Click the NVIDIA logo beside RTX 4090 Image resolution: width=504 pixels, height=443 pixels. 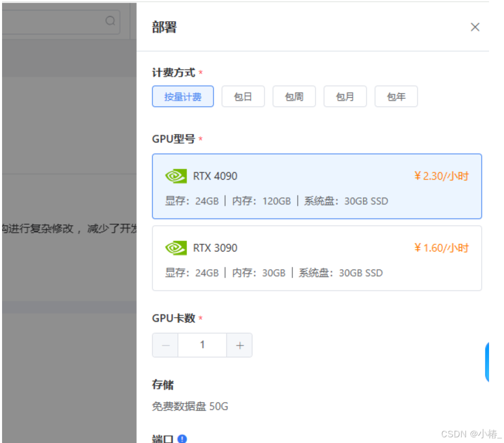click(176, 176)
